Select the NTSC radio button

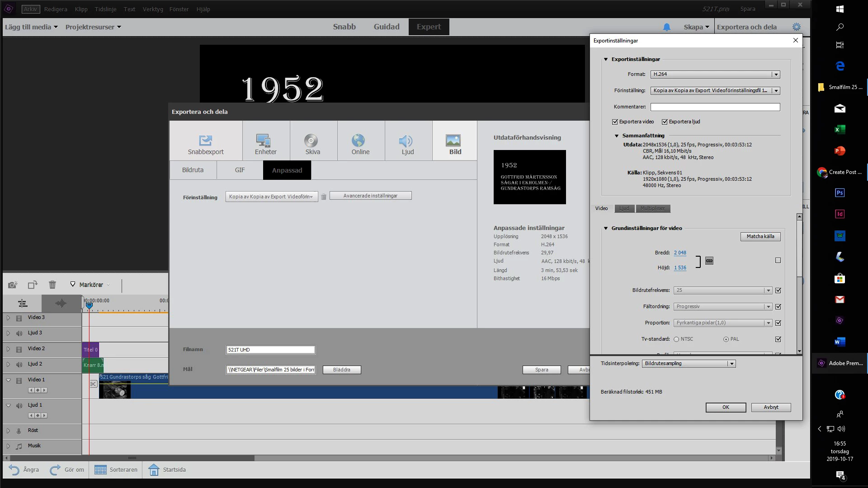click(x=676, y=339)
